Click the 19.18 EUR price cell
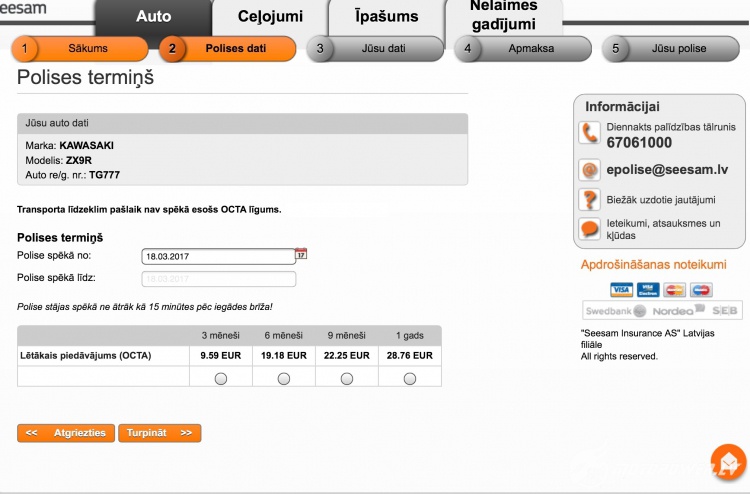750x494 pixels. click(284, 356)
